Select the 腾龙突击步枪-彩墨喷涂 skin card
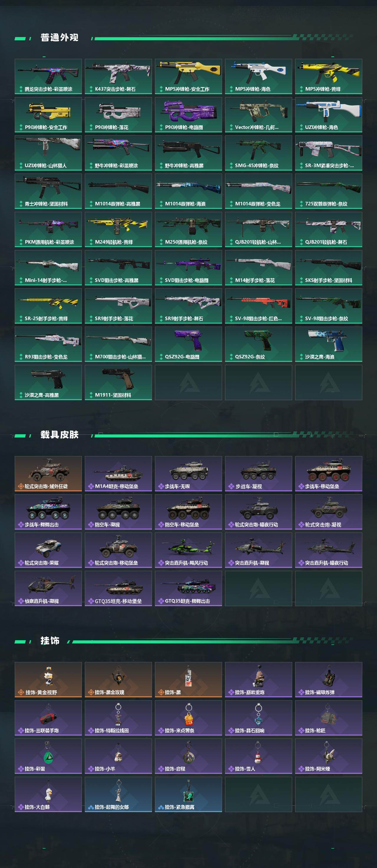 pyautogui.click(x=48, y=77)
